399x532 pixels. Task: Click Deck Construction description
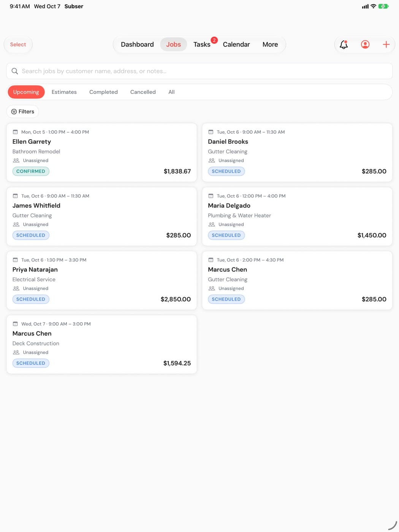tap(36, 344)
